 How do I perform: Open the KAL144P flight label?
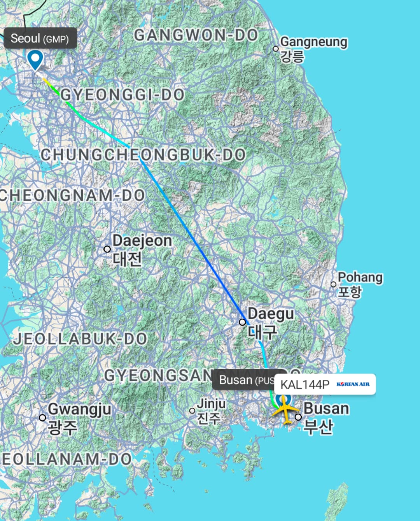coord(325,384)
